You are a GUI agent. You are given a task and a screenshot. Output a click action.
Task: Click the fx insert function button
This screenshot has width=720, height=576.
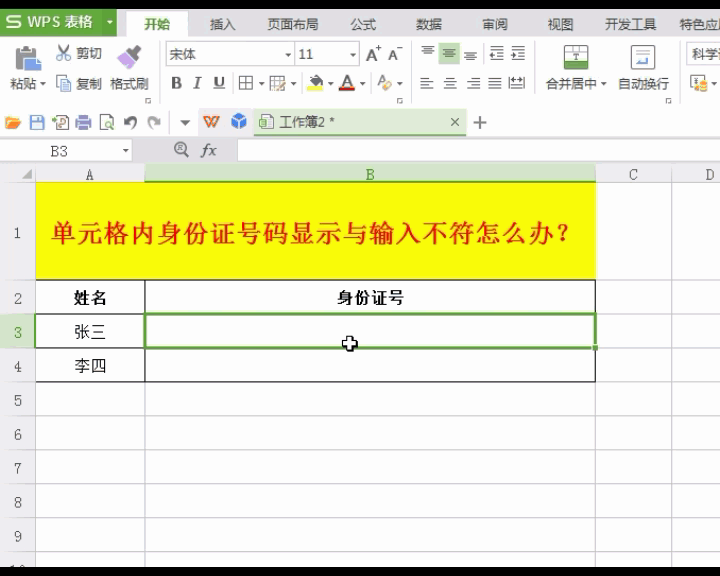pyautogui.click(x=209, y=150)
